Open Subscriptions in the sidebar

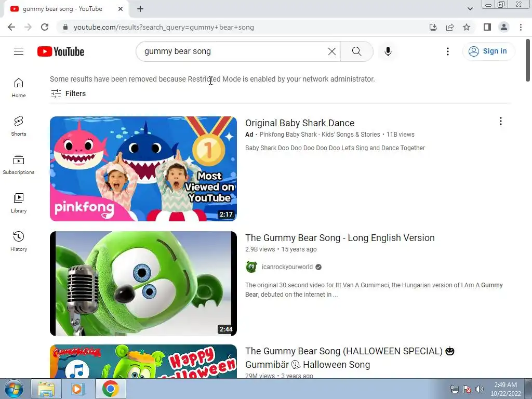[x=19, y=165]
